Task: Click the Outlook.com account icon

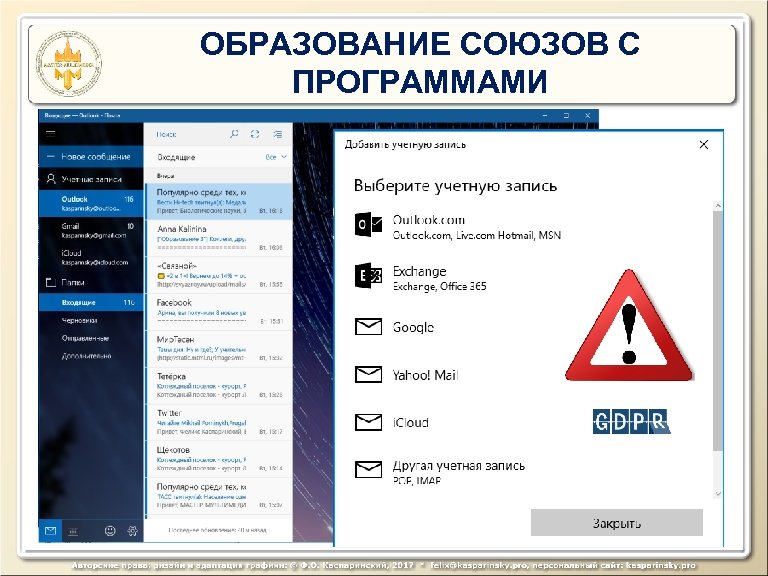Action: (x=368, y=225)
